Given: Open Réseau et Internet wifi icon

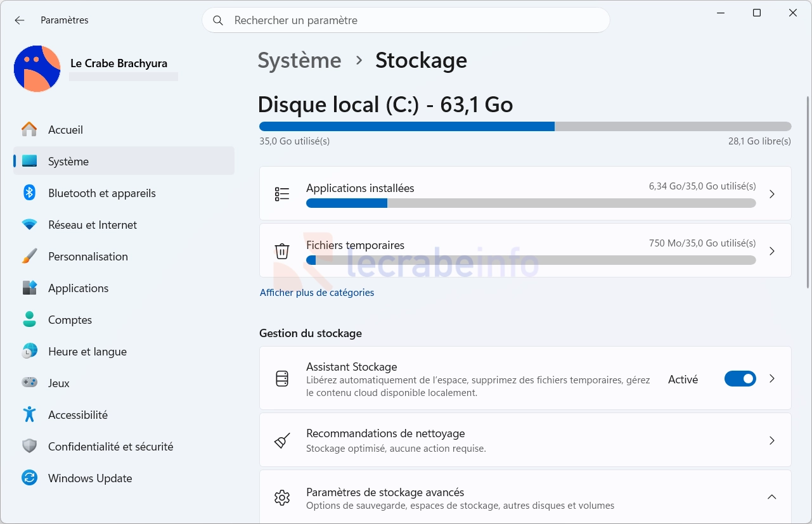Looking at the screenshot, I should pyautogui.click(x=29, y=224).
